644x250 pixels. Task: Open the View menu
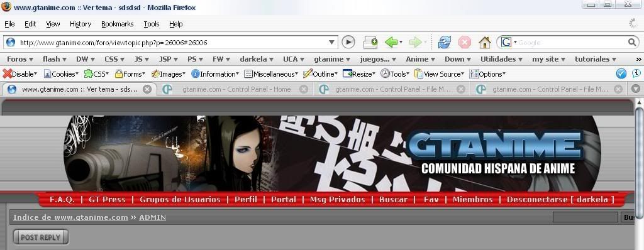pos(53,24)
